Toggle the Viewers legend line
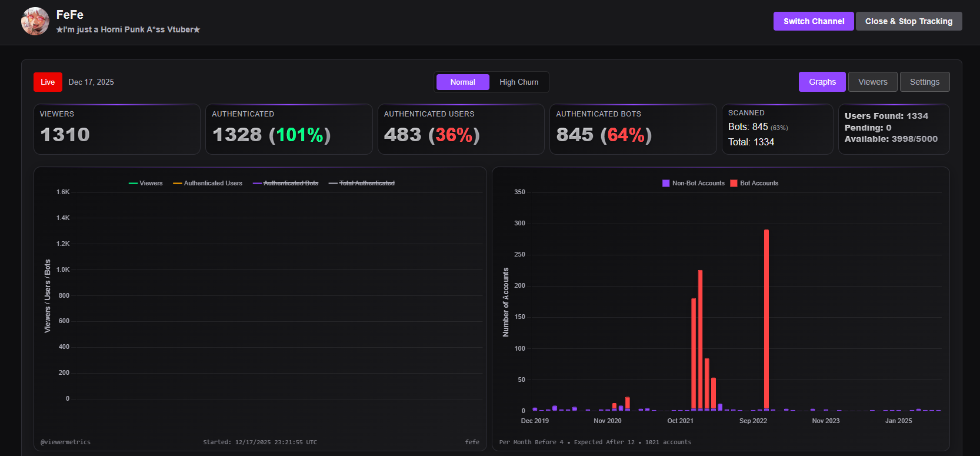 point(145,183)
